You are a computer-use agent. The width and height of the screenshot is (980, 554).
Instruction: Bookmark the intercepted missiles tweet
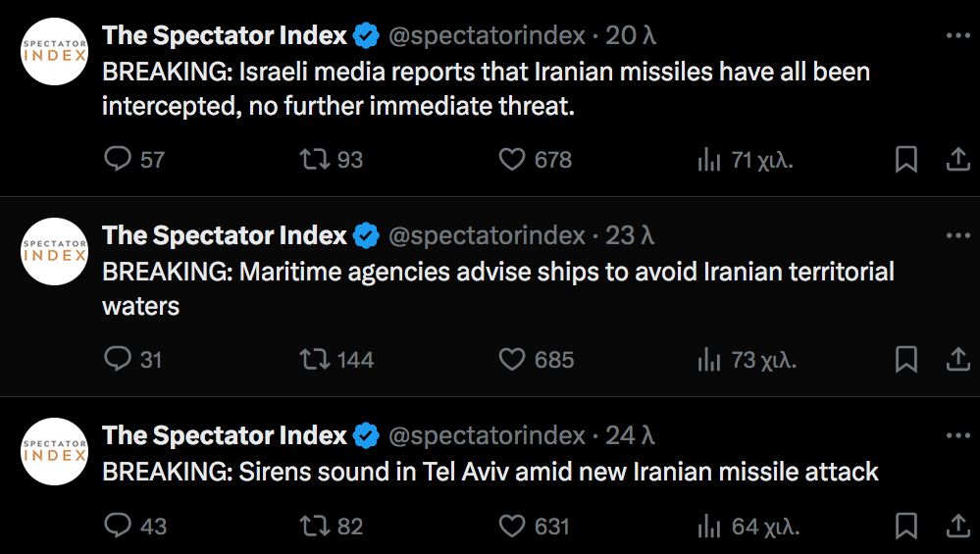click(x=906, y=159)
